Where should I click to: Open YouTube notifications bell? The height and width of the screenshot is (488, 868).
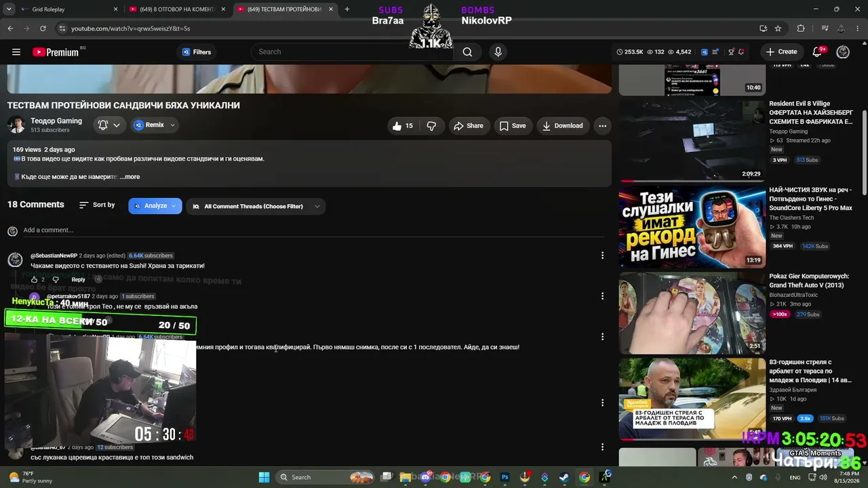click(817, 52)
